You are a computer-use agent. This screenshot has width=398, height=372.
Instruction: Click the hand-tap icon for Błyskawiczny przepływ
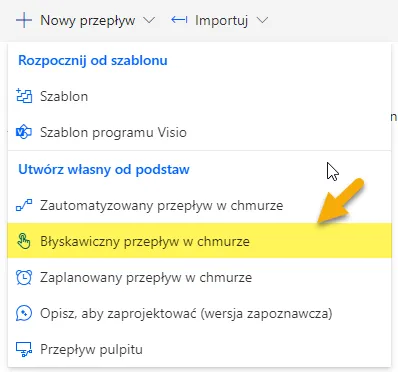point(24,241)
